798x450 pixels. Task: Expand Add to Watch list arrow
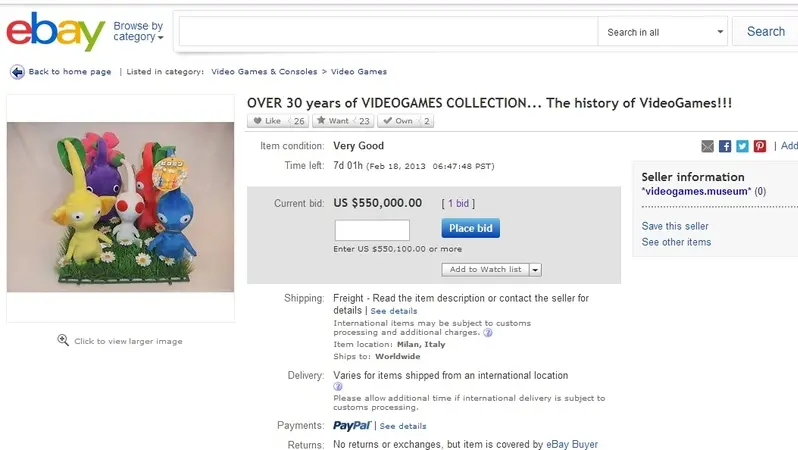click(535, 270)
